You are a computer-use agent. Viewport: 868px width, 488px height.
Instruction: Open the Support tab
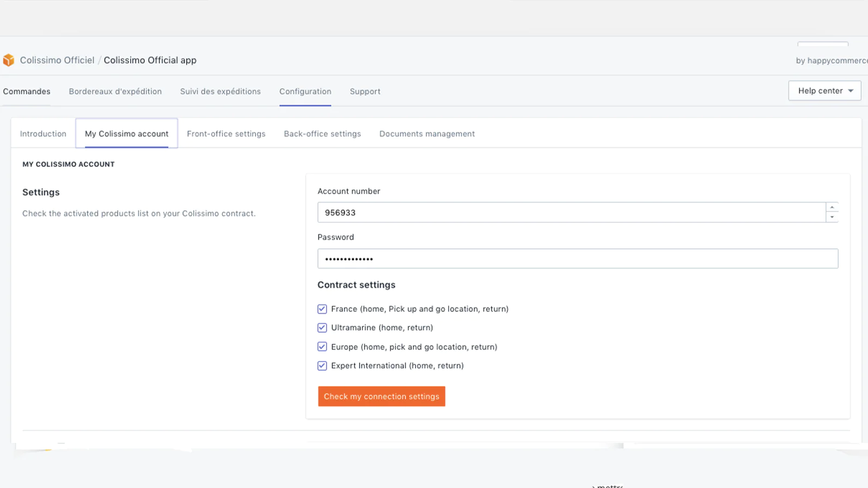[365, 92]
